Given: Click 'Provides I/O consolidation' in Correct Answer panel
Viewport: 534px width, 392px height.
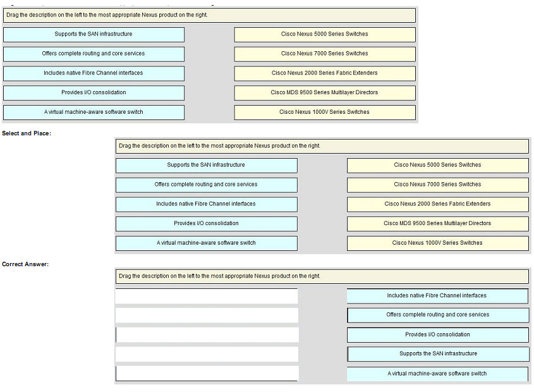Looking at the screenshot, I should point(437,334).
